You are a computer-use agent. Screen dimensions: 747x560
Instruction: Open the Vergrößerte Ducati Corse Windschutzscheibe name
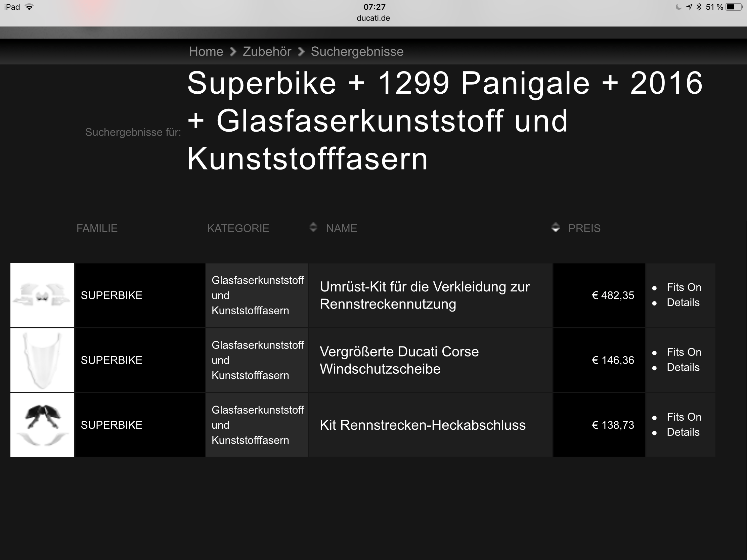tap(399, 360)
